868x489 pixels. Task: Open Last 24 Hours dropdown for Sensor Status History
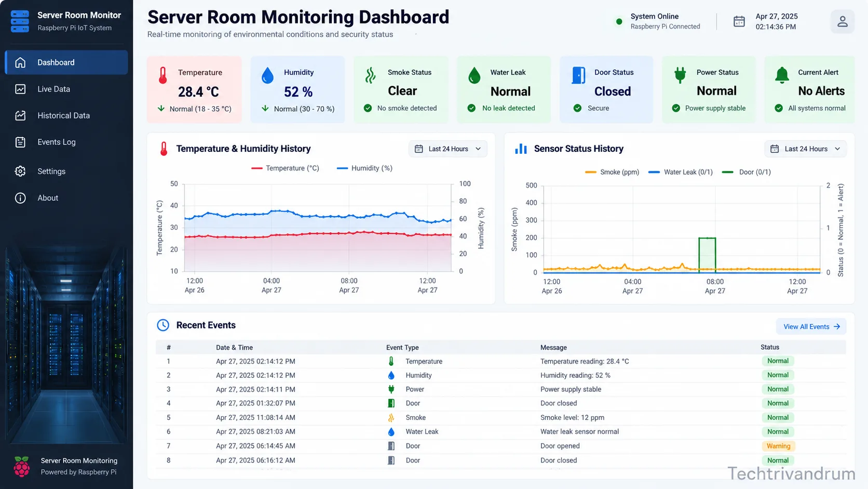[805, 149]
